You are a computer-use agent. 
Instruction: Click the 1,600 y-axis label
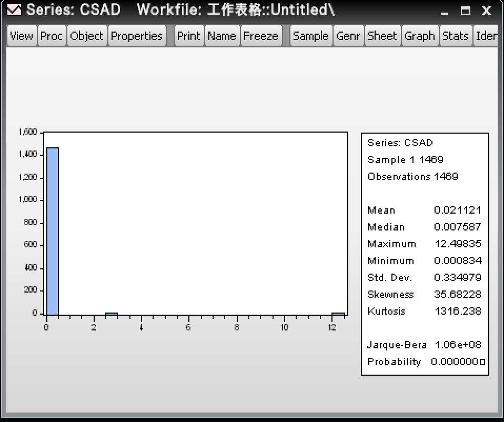[x=28, y=132]
